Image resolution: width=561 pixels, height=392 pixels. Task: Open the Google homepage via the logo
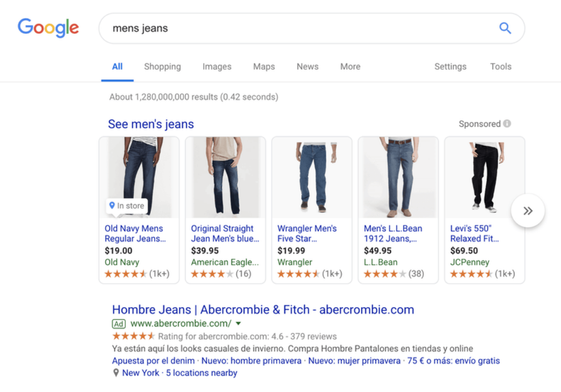pyautogui.click(x=48, y=28)
